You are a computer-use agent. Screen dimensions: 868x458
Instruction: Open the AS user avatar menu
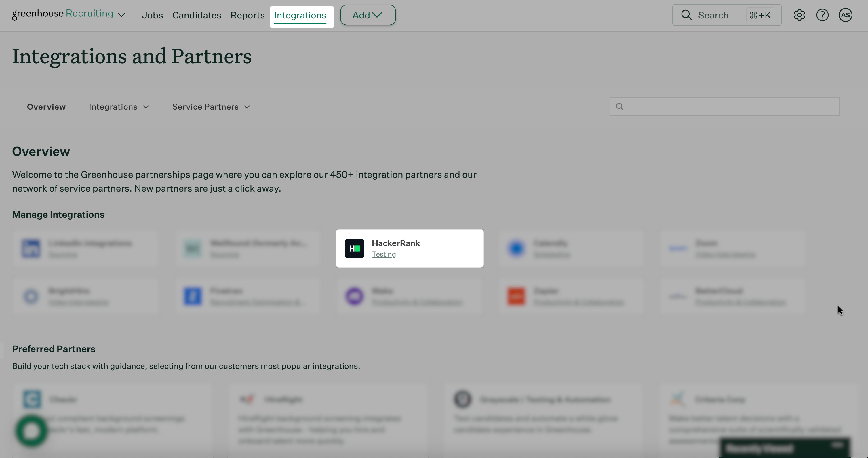[x=845, y=15]
